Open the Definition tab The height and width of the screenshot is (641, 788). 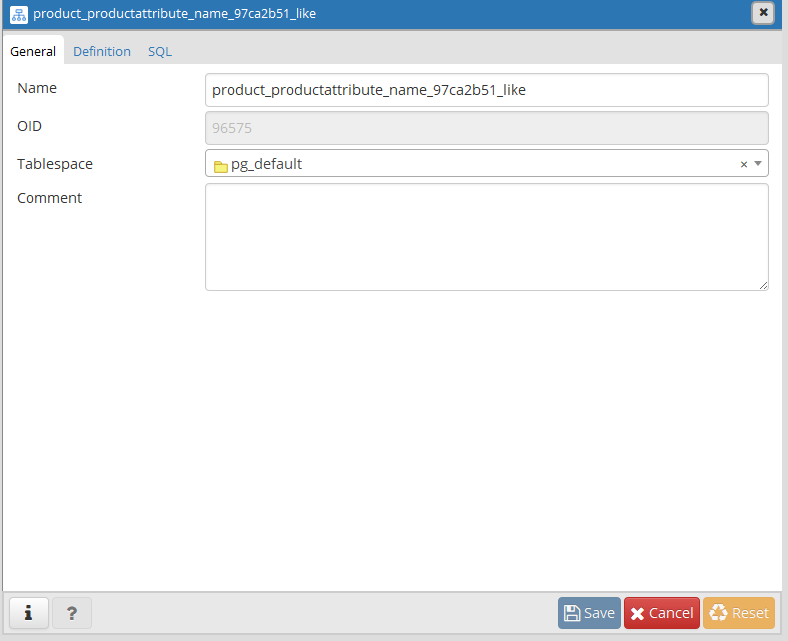click(x=102, y=51)
